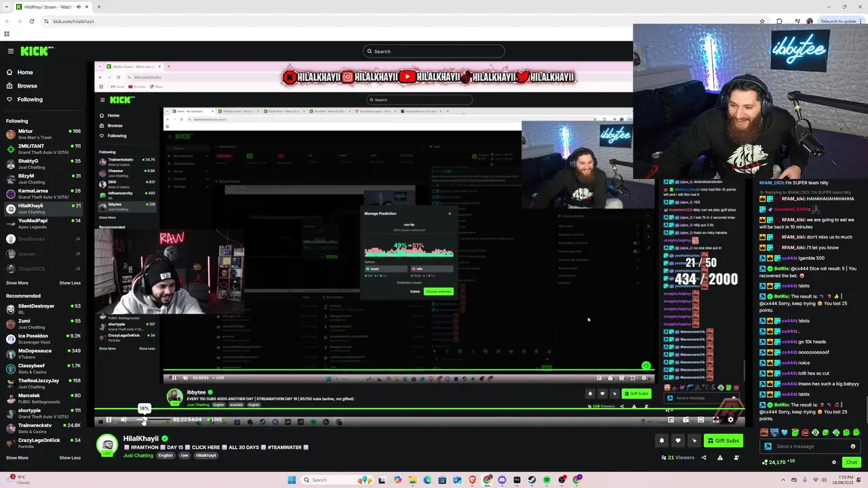Enable notifications bell for HilalKhayii
This screenshot has height=488, width=868.
(662, 441)
